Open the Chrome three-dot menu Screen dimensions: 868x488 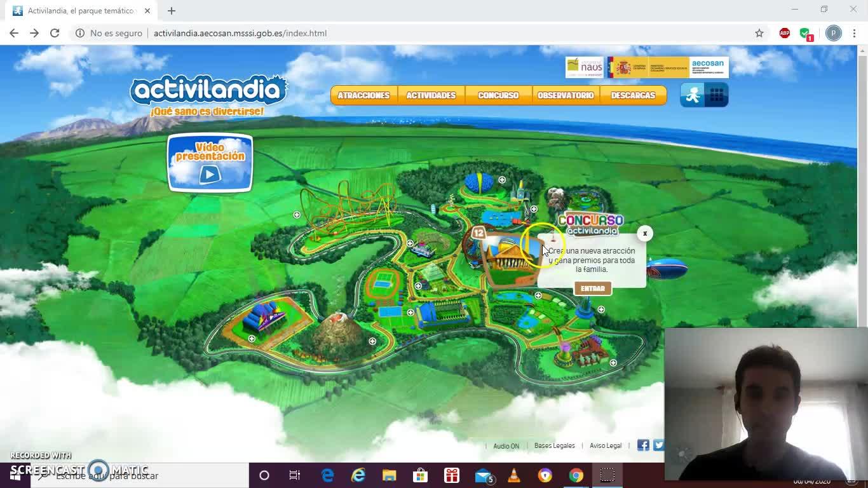pyautogui.click(x=854, y=33)
